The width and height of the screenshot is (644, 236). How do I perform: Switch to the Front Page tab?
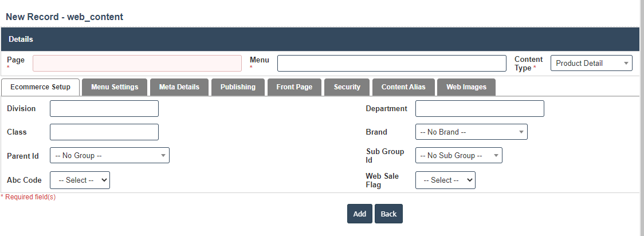(x=294, y=87)
